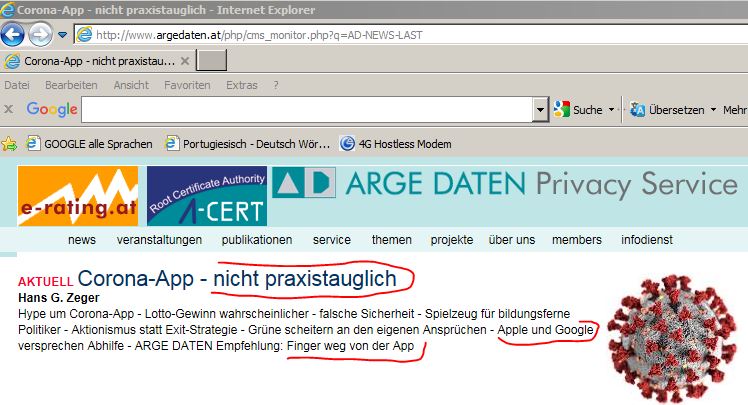Click text "Finger weg von der App"

351,346
